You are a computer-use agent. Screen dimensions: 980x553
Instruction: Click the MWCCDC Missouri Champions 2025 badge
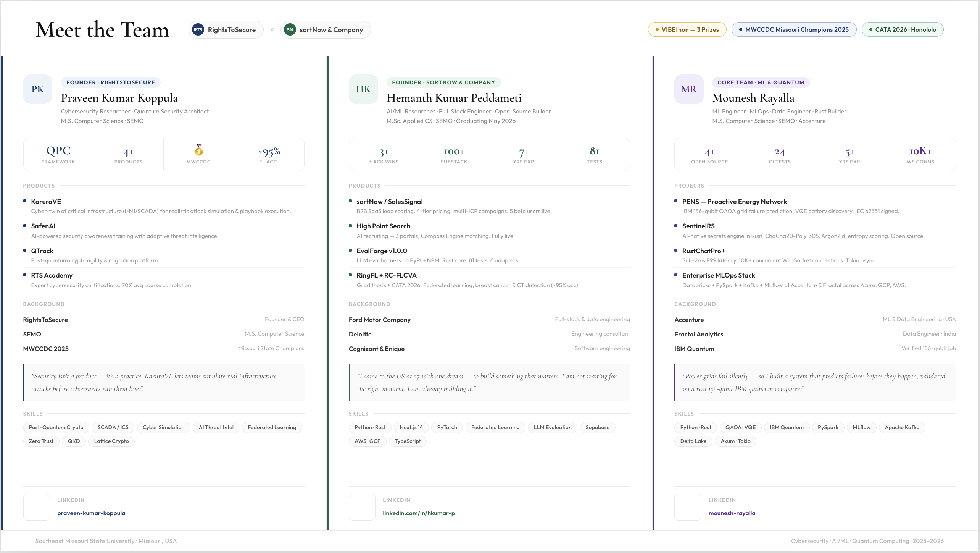pyautogui.click(x=794, y=29)
